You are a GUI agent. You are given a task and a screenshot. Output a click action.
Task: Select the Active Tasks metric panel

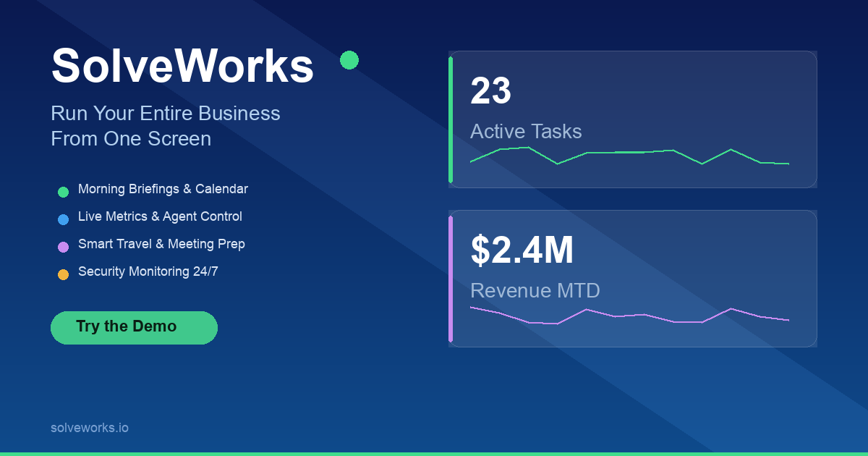click(633, 119)
